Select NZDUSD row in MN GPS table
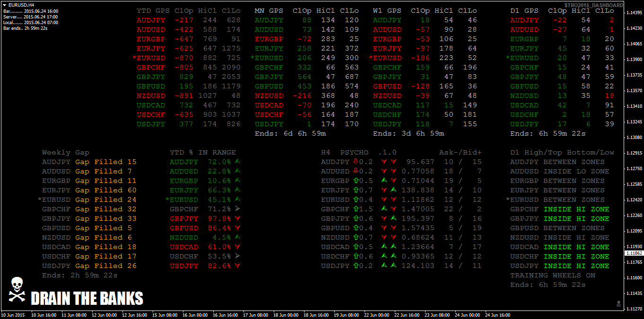This screenshot has height=319, width=644. (x=307, y=95)
